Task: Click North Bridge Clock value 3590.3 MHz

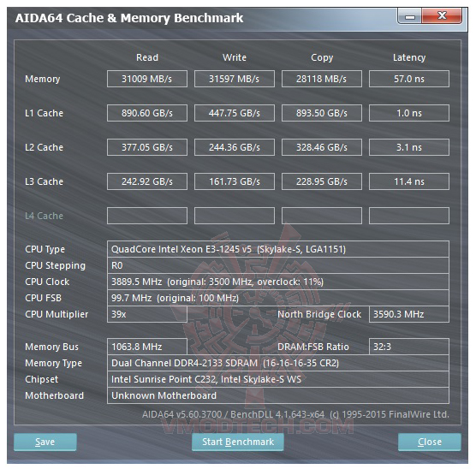Action: click(409, 314)
